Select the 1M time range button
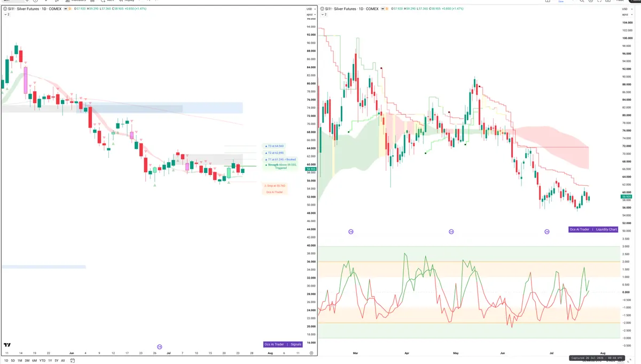Viewport: 641px width, 364px height. coord(20,361)
